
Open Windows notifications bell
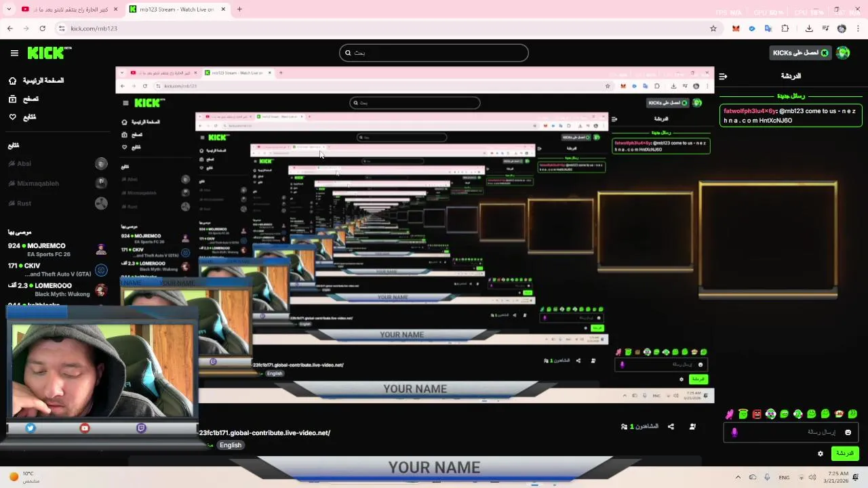coord(856,477)
